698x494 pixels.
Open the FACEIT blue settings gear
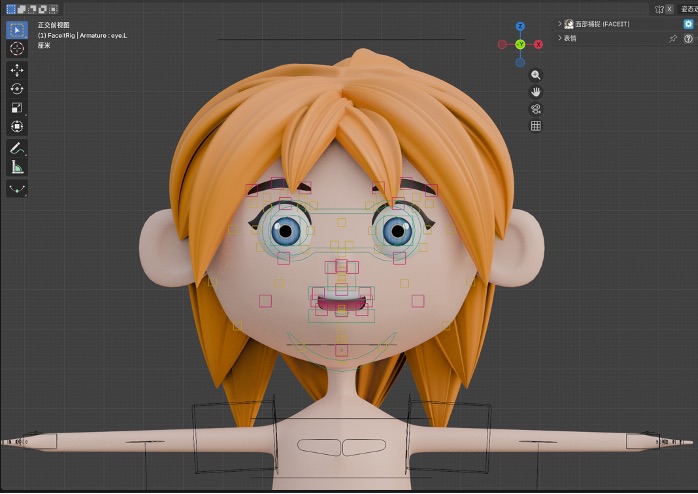tap(688, 24)
